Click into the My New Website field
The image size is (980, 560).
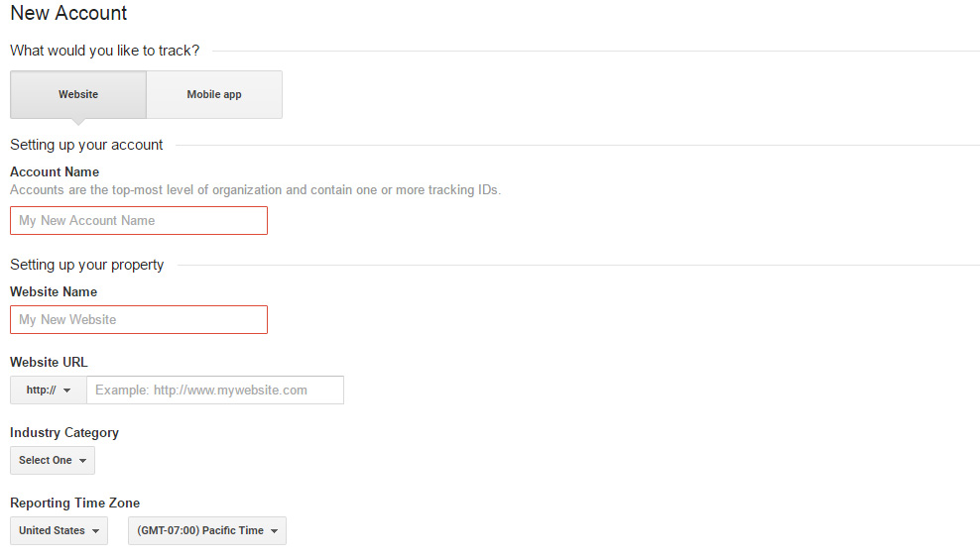[139, 319]
